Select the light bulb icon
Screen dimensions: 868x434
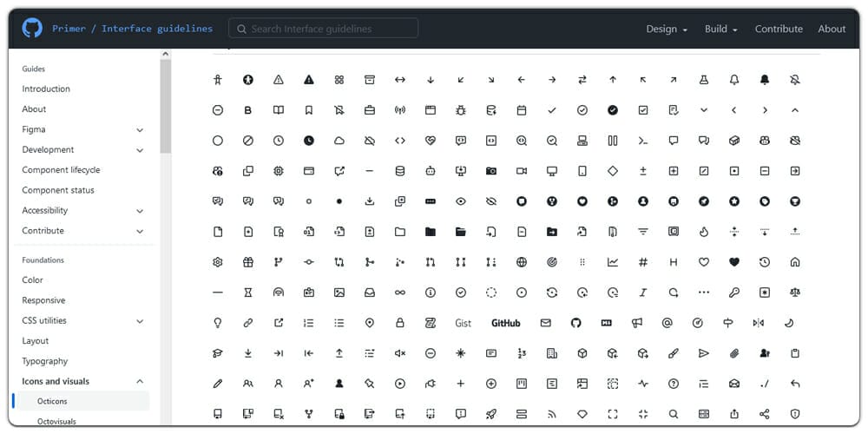(218, 323)
